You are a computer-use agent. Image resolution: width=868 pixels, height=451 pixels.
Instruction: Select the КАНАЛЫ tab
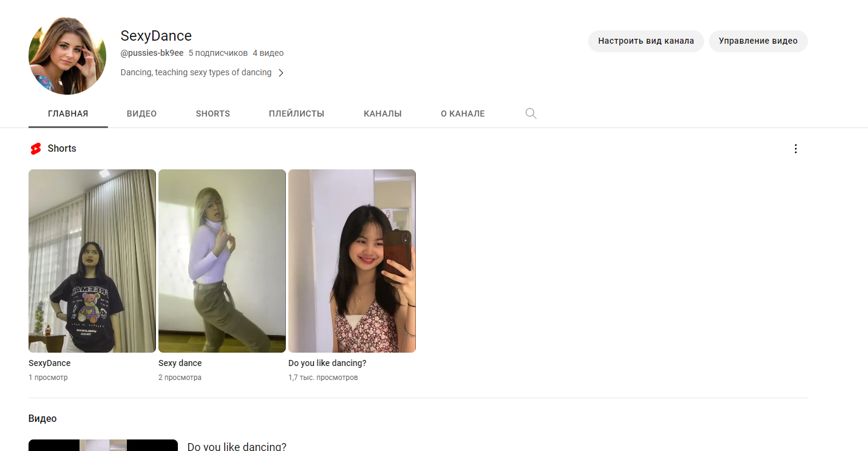point(382,114)
